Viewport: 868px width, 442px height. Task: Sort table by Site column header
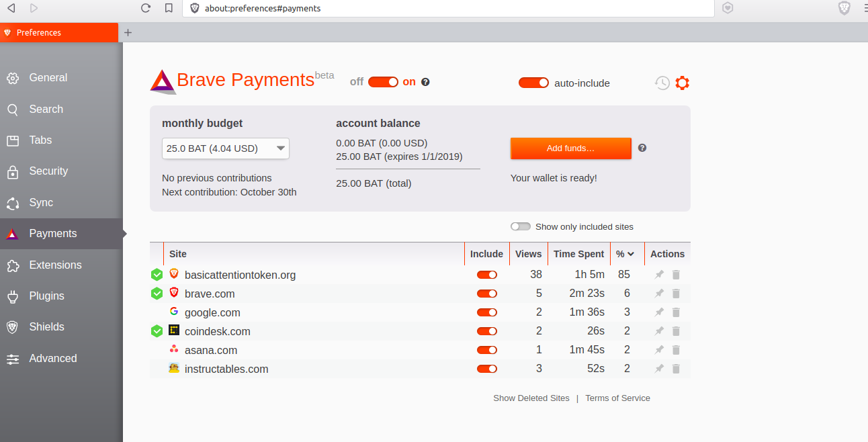[x=314, y=254]
